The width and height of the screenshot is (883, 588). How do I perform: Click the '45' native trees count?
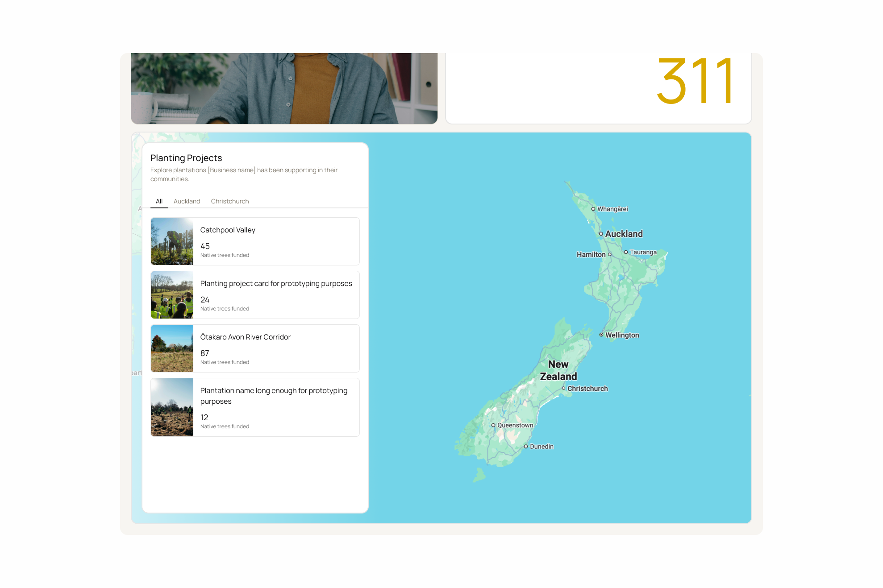click(x=205, y=246)
